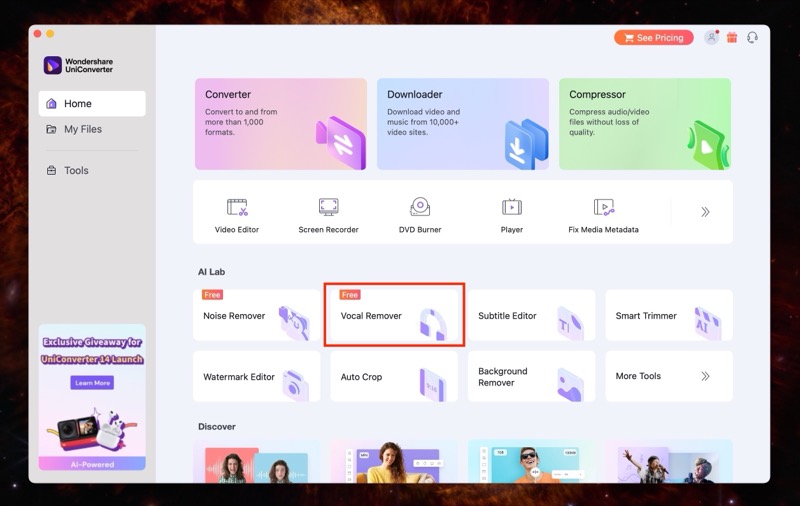The image size is (800, 506).
Task: Open My Files in the sidebar
Action: point(92,129)
